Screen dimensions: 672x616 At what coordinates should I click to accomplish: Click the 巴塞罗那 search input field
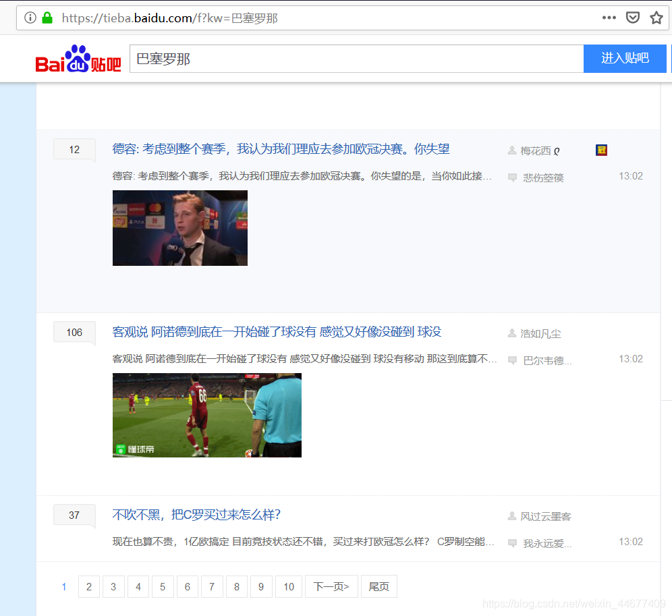[356, 59]
